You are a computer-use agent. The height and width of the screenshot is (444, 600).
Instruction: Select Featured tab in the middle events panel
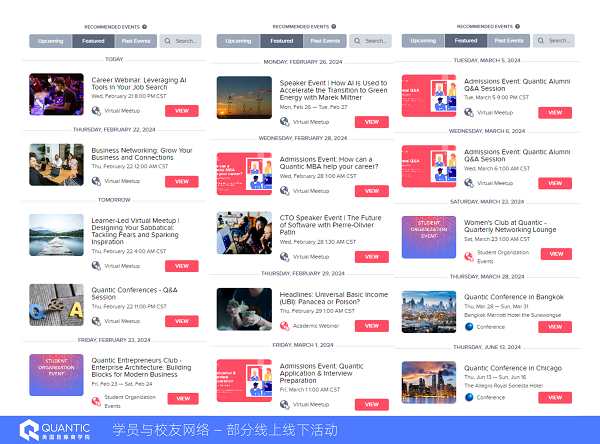coord(282,41)
